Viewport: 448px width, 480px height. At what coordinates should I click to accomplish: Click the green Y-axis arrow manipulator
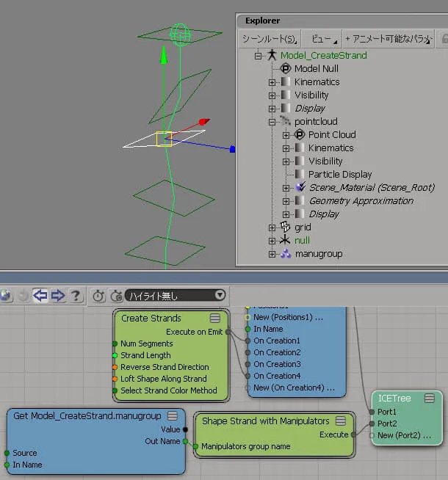pos(164,55)
